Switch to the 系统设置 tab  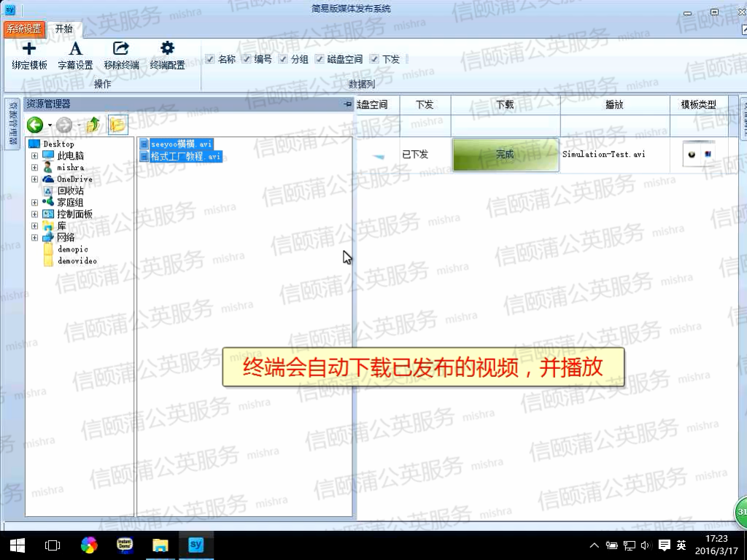click(x=24, y=29)
